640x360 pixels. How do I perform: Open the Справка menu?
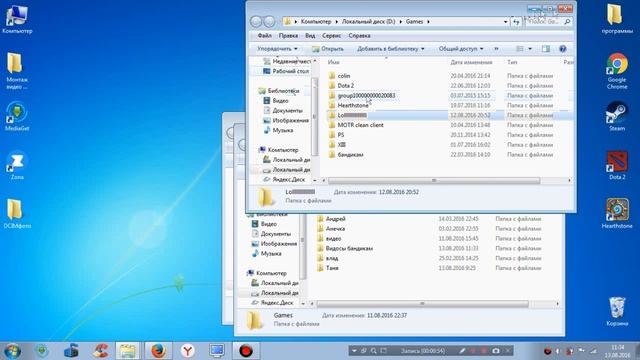pos(359,36)
